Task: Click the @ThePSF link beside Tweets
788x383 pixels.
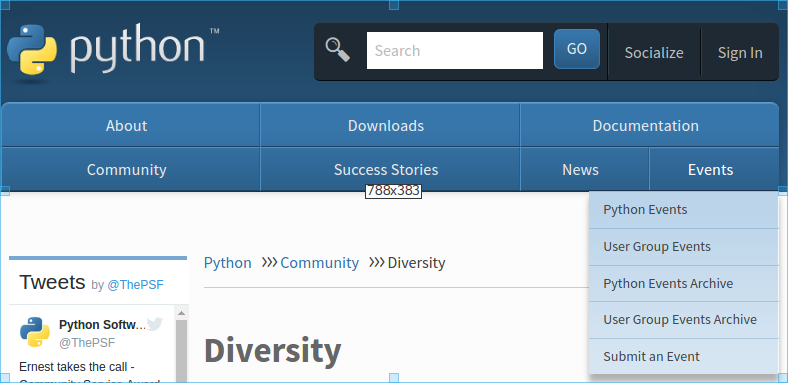Action: (x=135, y=285)
